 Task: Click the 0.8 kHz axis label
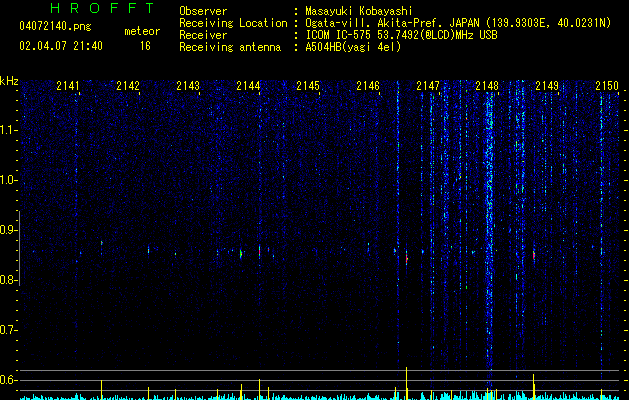click(x=8, y=280)
